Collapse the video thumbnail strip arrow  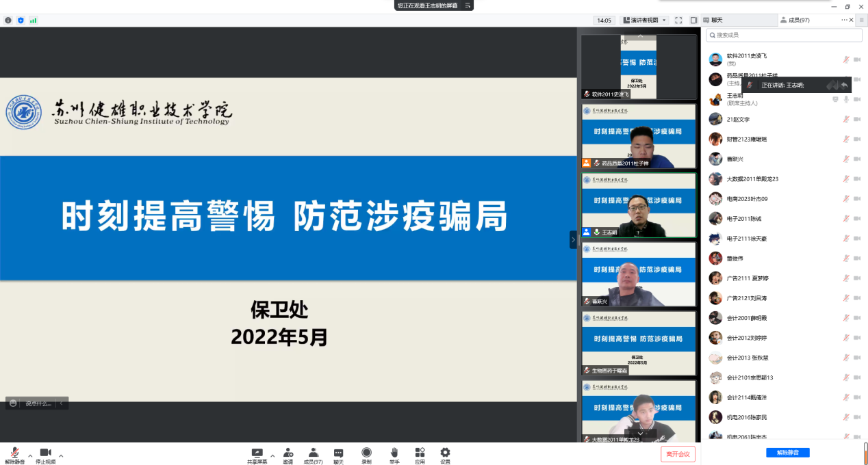point(573,239)
